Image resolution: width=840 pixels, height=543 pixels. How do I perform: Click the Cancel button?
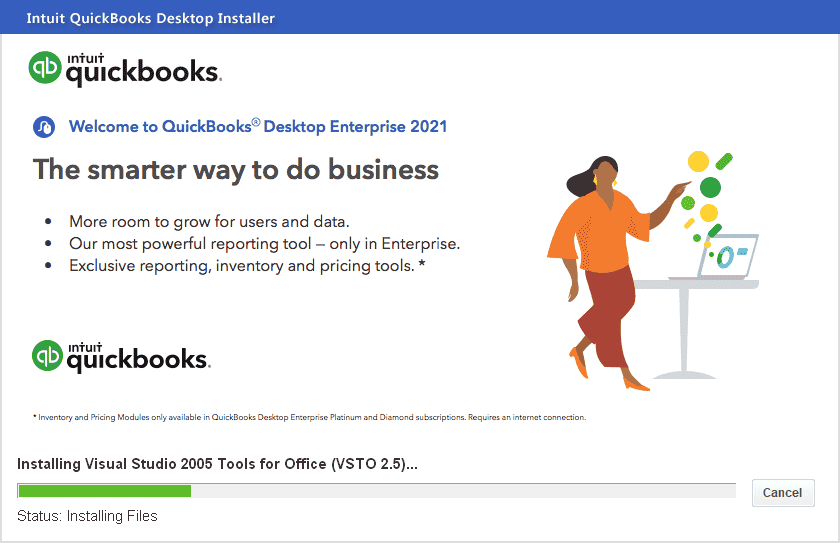pos(783,493)
